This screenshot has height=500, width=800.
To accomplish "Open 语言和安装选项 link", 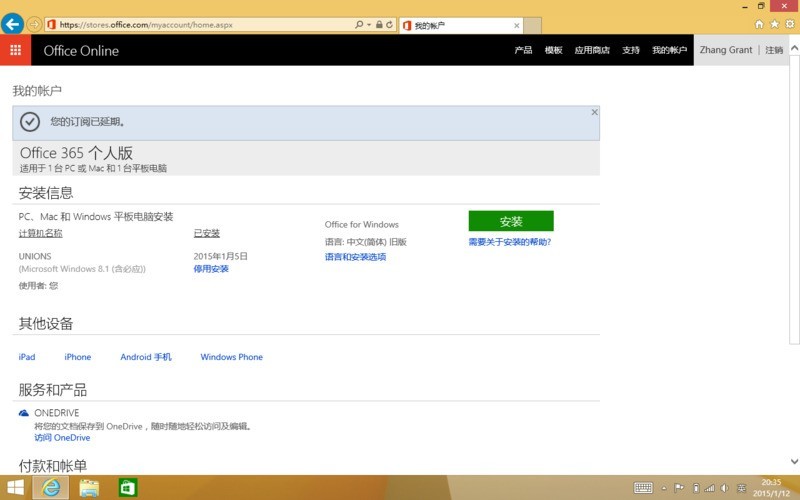I will coord(356,257).
